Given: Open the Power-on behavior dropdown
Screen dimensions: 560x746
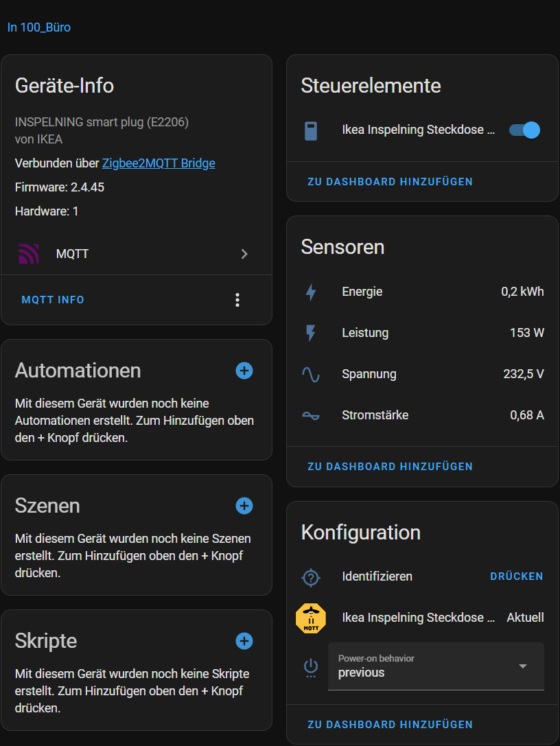Looking at the screenshot, I should (436, 666).
